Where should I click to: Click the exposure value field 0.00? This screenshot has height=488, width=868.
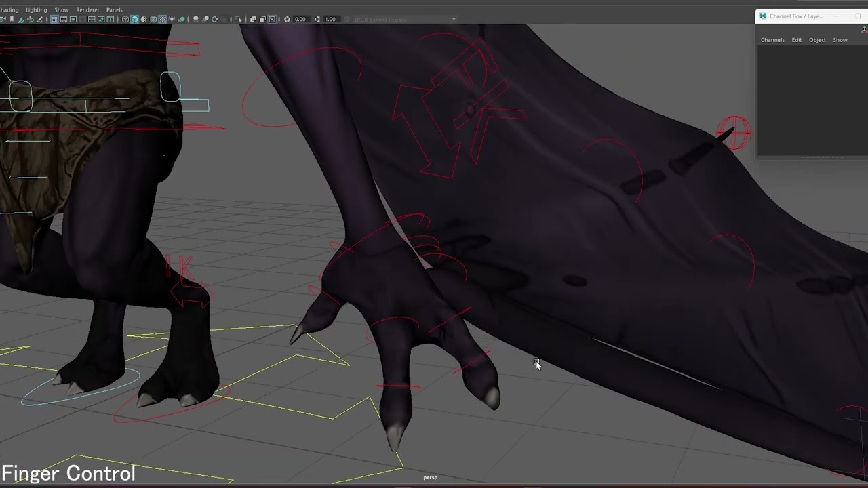tap(302, 19)
